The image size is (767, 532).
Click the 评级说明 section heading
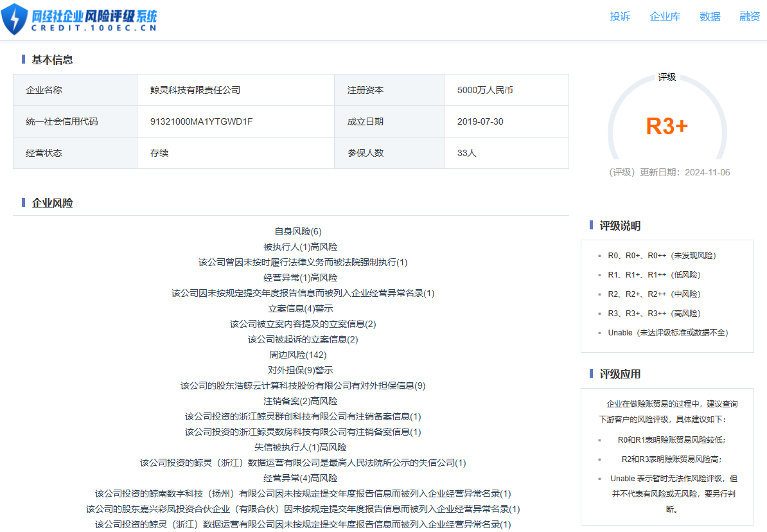pos(620,226)
